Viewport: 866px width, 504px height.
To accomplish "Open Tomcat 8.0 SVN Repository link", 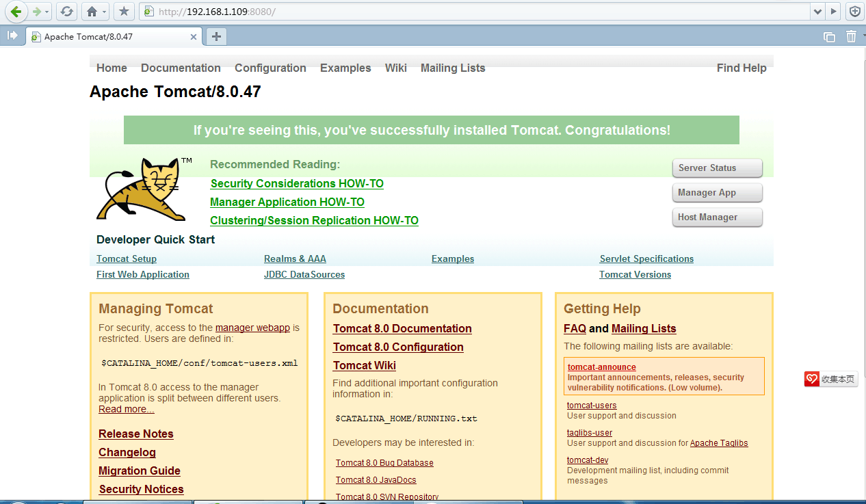I will (x=387, y=497).
